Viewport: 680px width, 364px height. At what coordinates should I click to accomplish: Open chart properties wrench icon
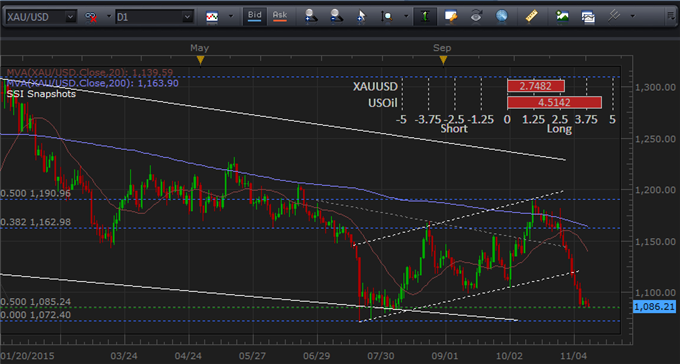coord(451,16)
